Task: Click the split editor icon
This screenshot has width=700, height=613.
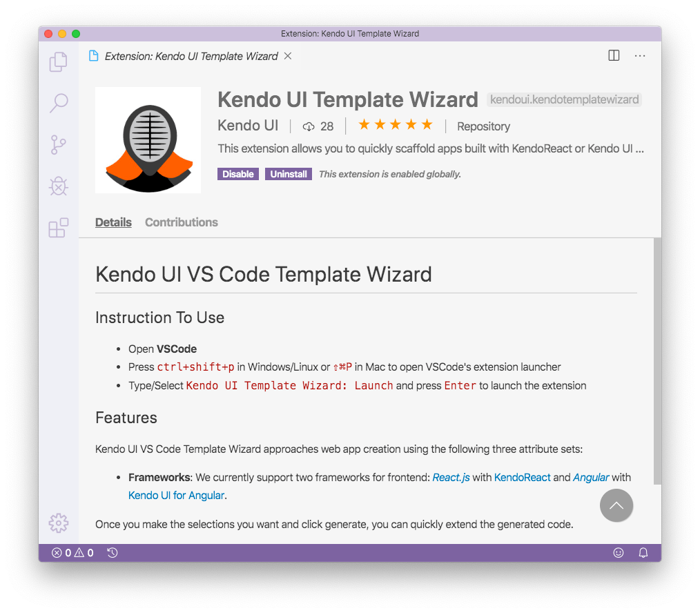Action: click(614, 55)
